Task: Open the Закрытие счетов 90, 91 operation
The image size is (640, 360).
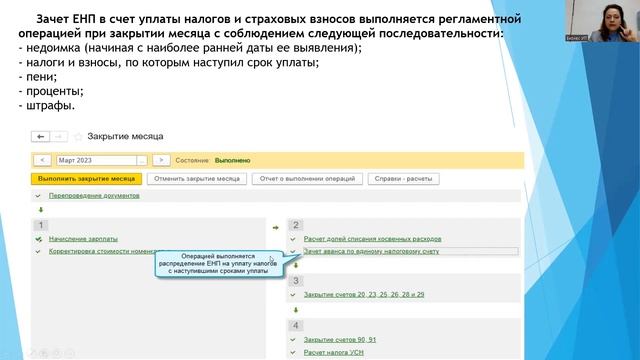Action: pyautogui.click(x=340, y=340)
